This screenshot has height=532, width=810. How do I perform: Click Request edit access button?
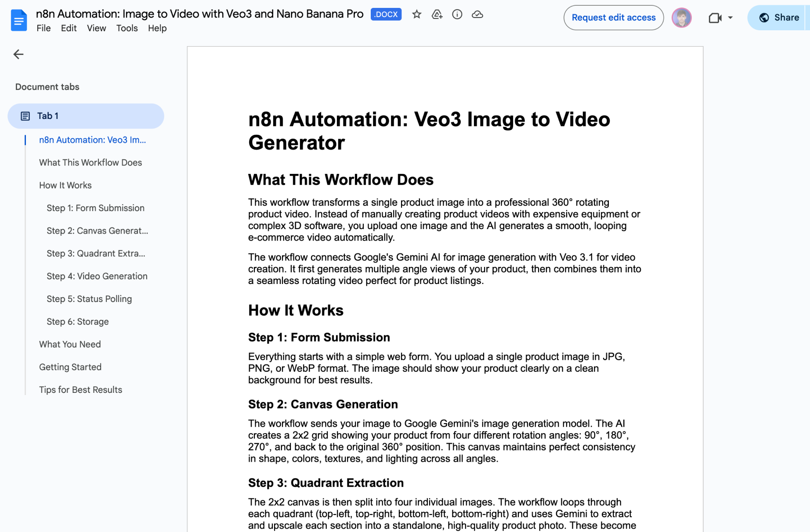click(x=613, y=18)
